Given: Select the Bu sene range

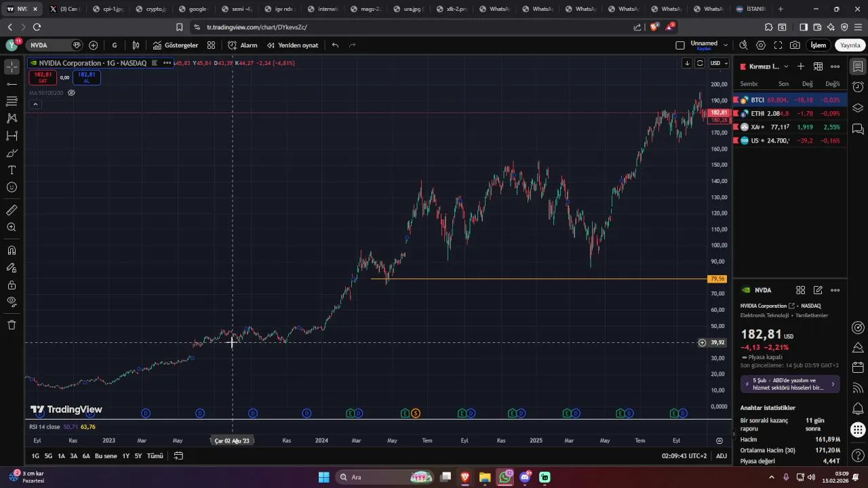Looking at the screenshot, I should 106,456.
